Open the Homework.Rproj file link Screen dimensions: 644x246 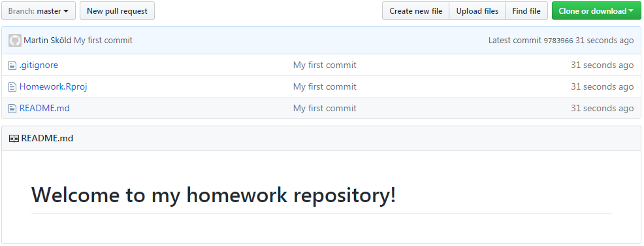point(54,87)
